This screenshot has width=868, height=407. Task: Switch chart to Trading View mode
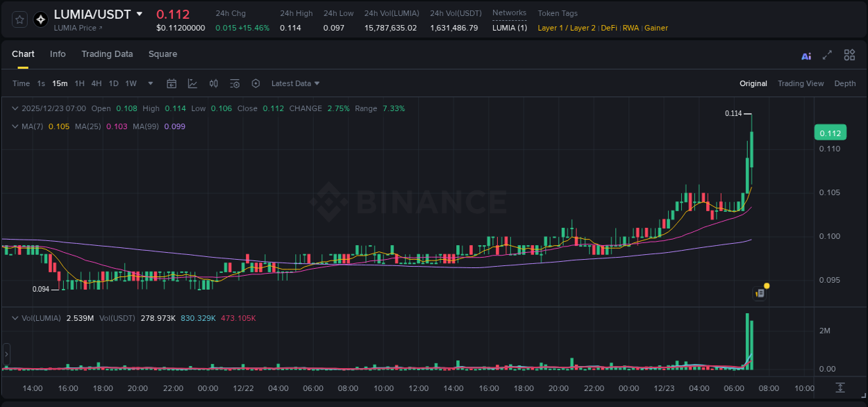(x=800, y=83)
